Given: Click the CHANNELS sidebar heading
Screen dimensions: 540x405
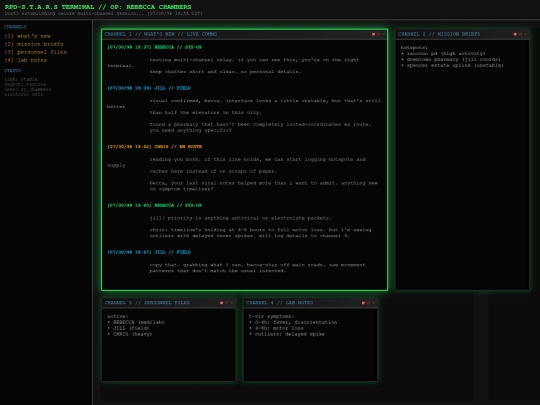Looking at the screenshot, I should point(15,27).
